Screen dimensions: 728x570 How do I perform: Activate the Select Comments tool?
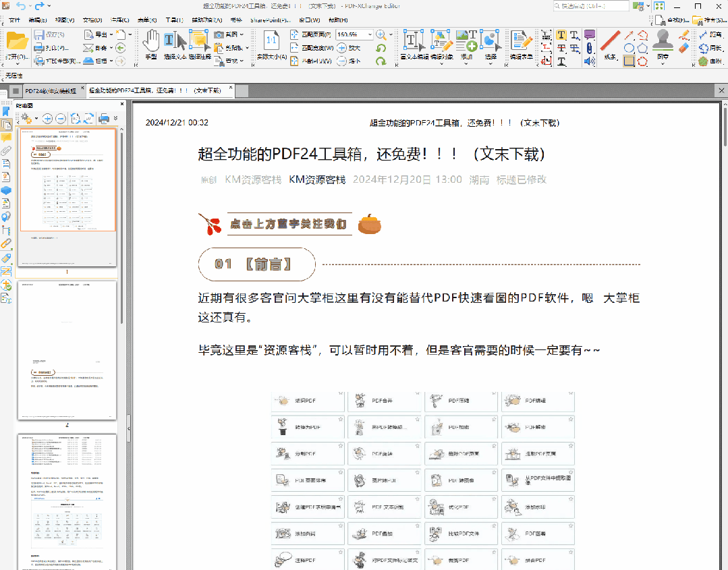pyautogui.click(x=200, y=45)
